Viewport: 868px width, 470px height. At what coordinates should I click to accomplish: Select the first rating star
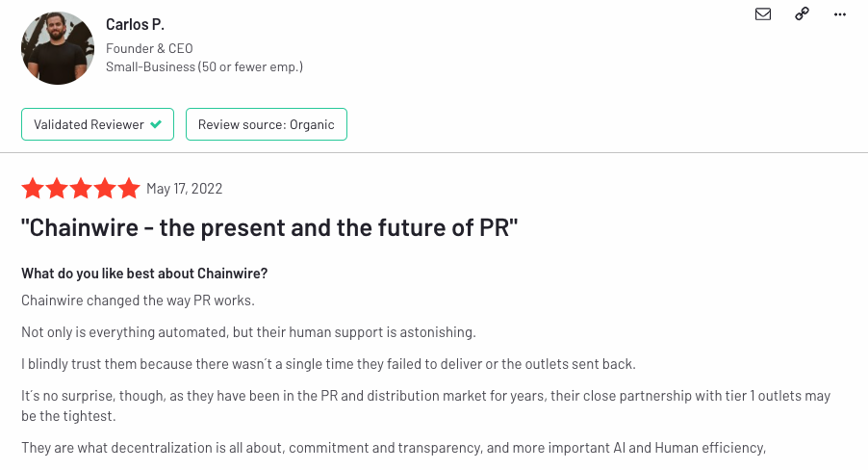[33, 188]
